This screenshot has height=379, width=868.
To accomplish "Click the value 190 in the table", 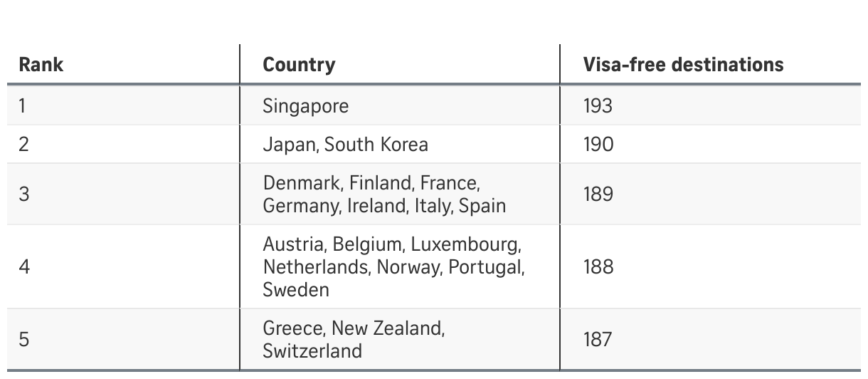I will (598, 145).
